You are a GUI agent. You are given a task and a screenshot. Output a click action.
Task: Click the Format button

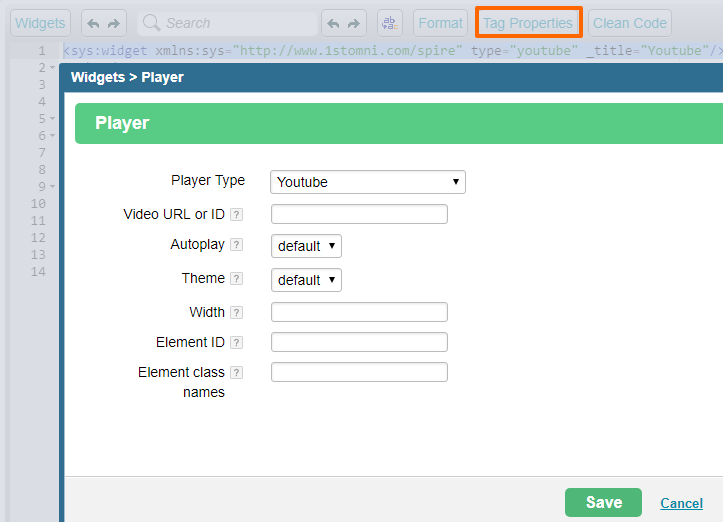tap(440, 23)
